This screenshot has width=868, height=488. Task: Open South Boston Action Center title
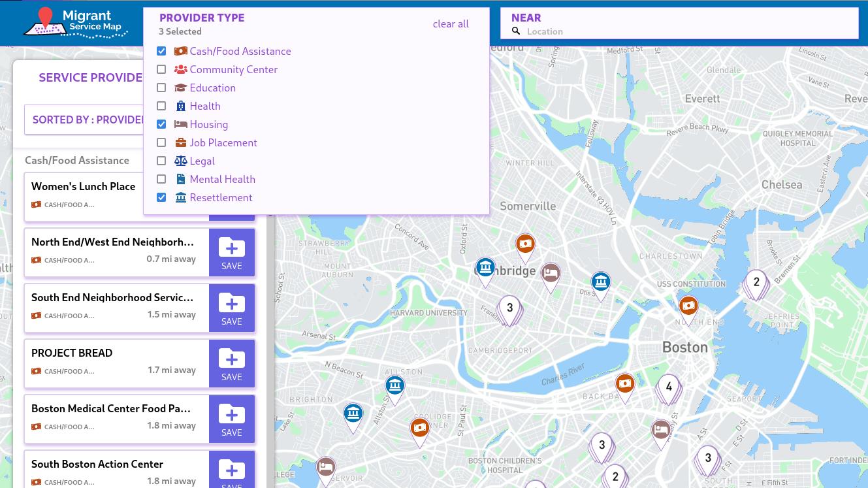pyautogui.click(x=97, y=464)
